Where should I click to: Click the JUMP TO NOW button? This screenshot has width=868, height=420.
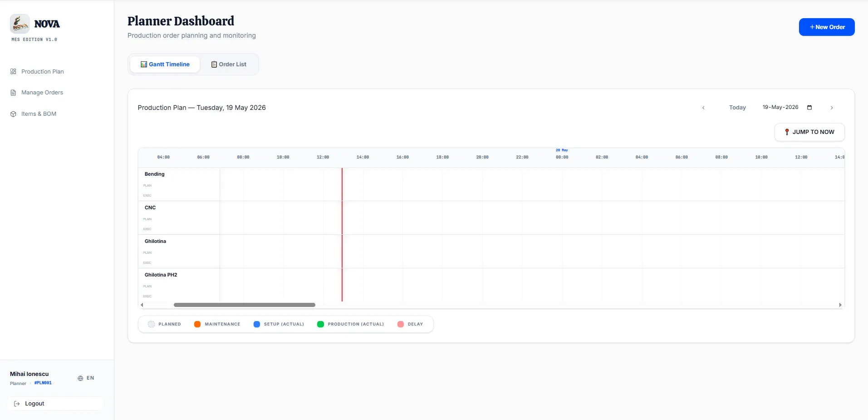[x=809, y=132]
